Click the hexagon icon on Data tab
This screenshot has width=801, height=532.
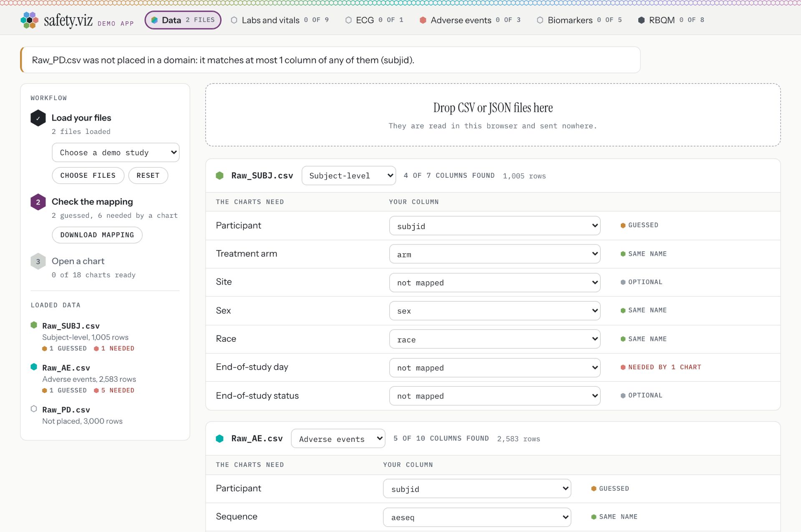pos(154,20)
